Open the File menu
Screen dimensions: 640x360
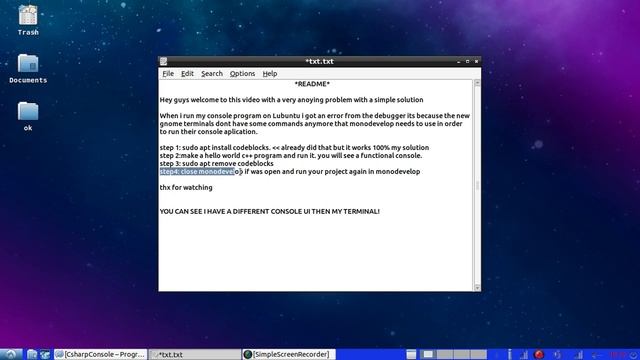168,73
